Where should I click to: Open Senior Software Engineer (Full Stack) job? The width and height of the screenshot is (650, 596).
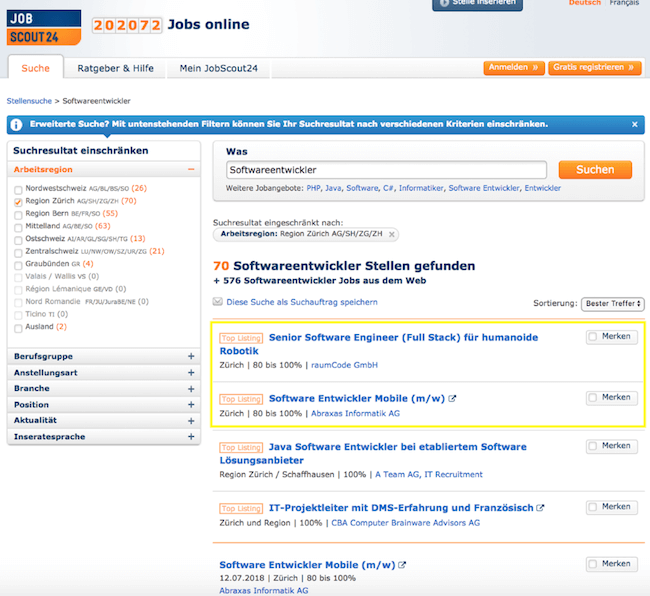click(378, 344)
